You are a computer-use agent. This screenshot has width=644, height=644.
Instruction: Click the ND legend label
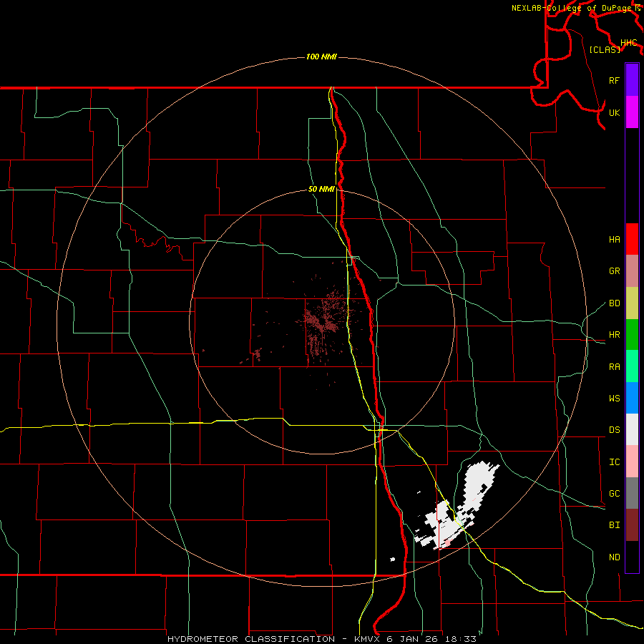(x=615, y=557)
